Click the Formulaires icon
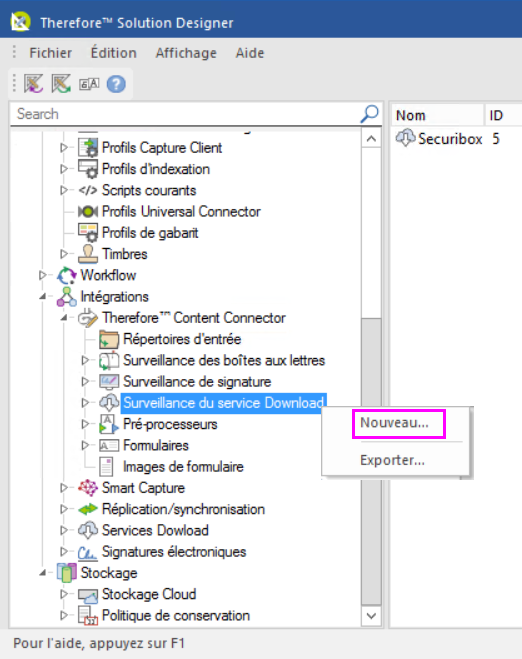Screen dimensions: 522x659 coord(109,445)
